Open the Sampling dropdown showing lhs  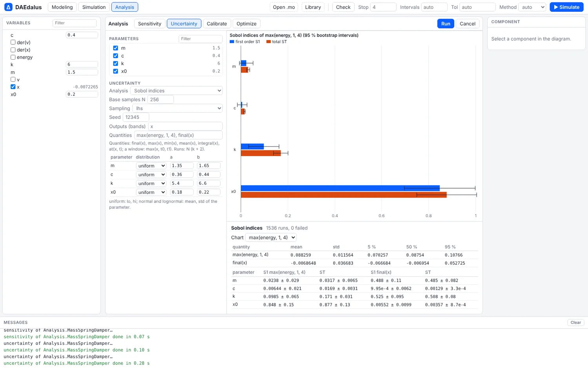point(178,108)
